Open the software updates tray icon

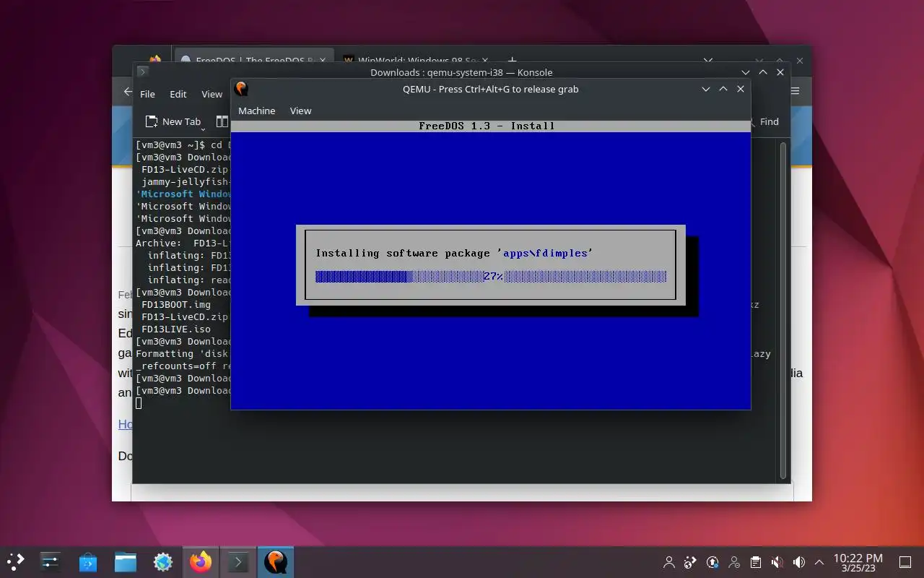pos(712,562)
